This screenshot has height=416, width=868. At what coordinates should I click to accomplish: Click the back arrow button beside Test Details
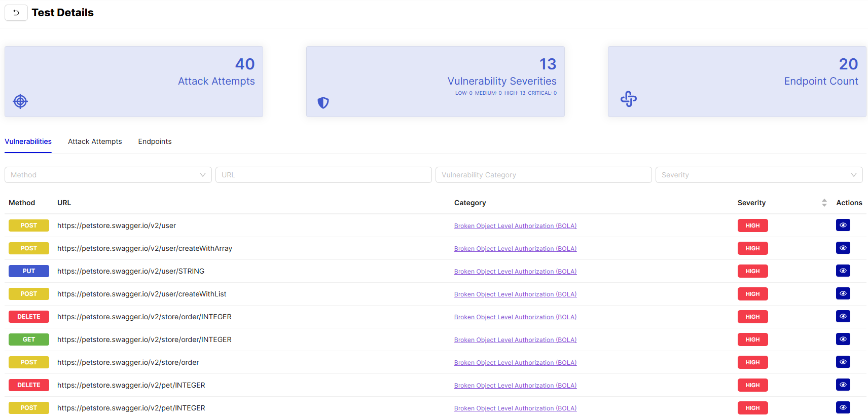pyautogui.click(x=16, y=13)
